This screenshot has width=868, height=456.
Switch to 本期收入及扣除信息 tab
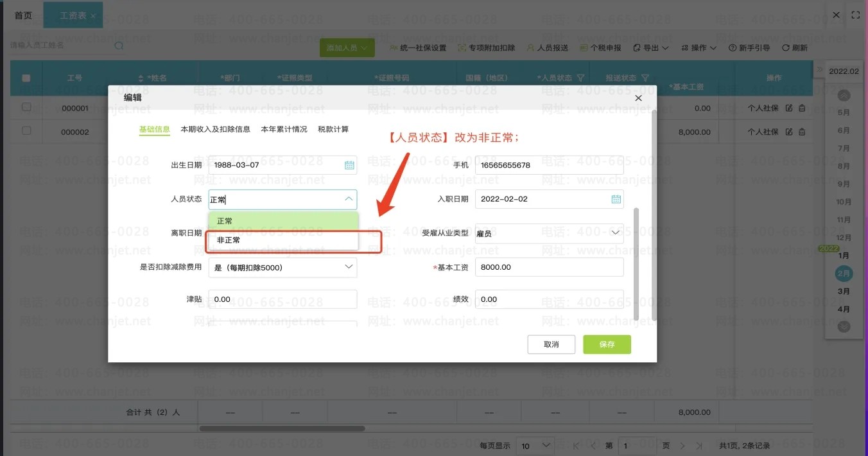pyautogui.click(x=216, y=130)
